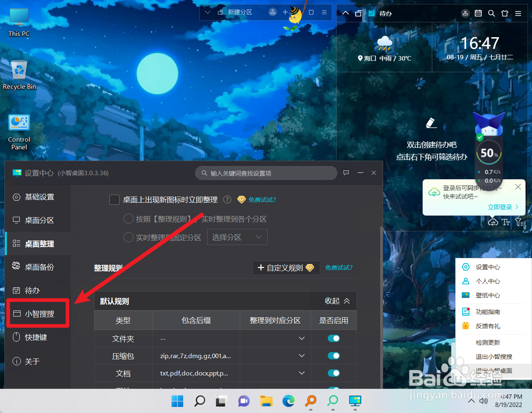The width and height of the screenshot is (532, 413).
Task: Select radio 实时整理到固定分区
Action: click(128, 237)
